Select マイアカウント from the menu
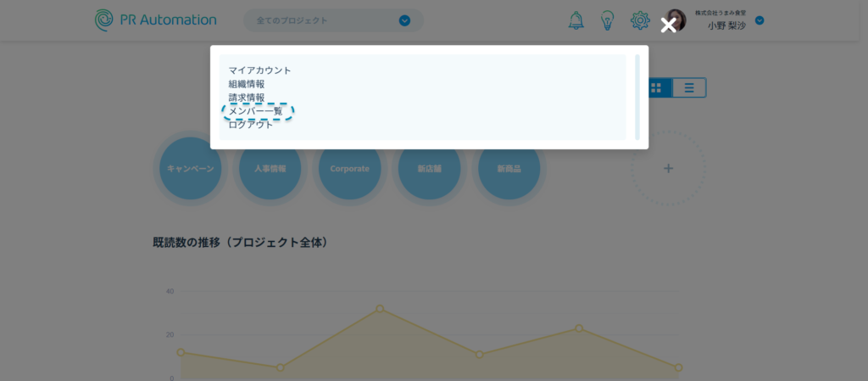The height and width of the screenshot is (381, 868). [259, 70]
